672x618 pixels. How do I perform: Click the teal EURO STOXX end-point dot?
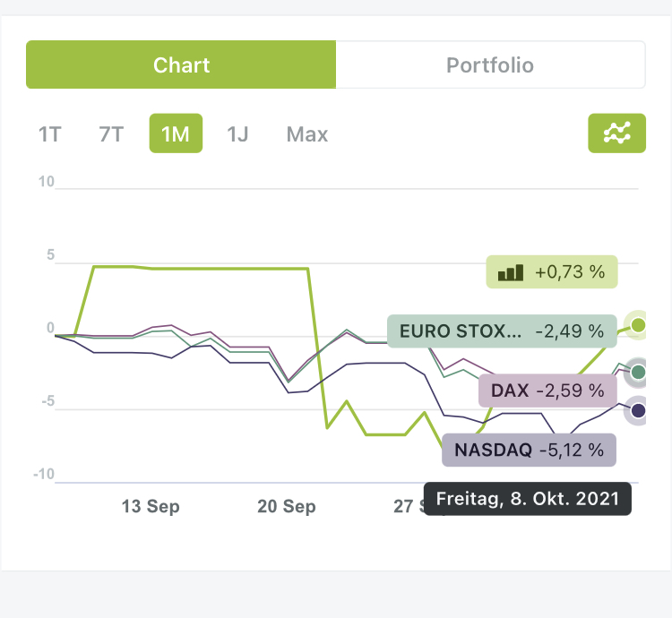click(637, 371)
